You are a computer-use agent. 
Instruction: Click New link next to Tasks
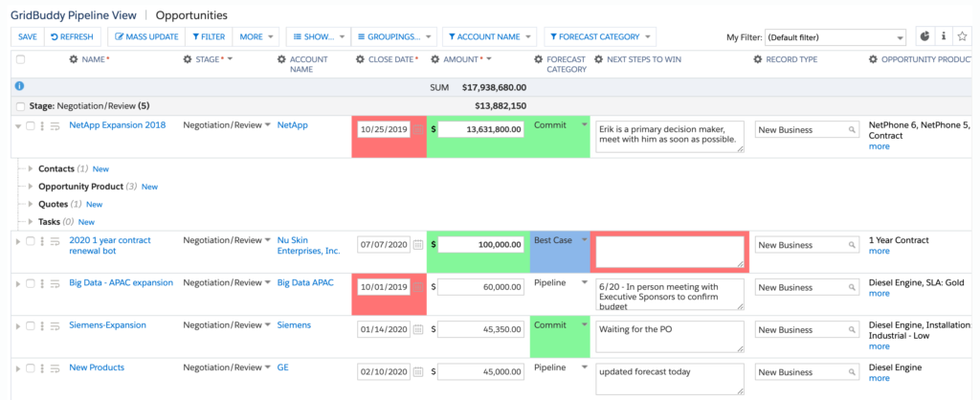(86, 222)
